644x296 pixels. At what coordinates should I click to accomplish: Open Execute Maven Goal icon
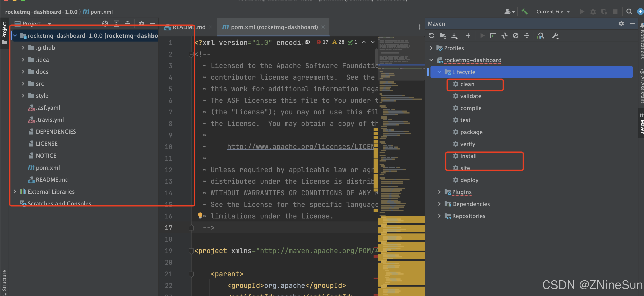pos(493,36)
